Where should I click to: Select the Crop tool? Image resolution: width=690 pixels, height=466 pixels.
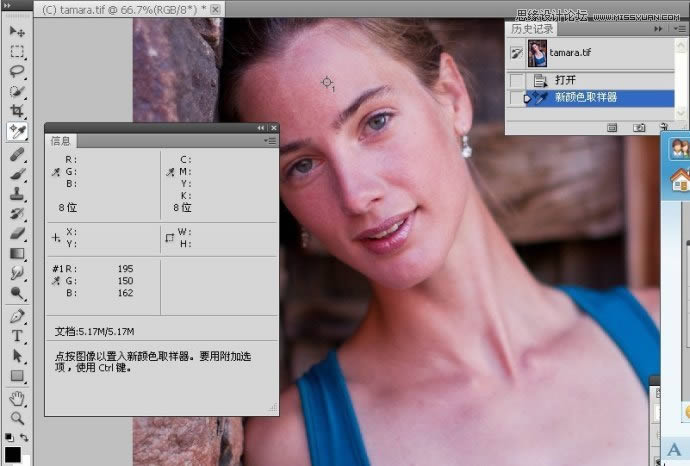(17, 111)
